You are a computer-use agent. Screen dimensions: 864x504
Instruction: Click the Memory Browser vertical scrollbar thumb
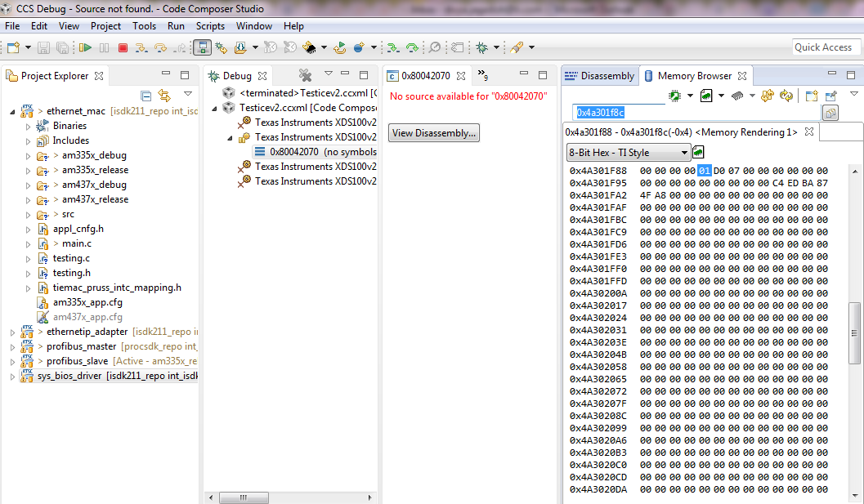(x=854, y=332)
